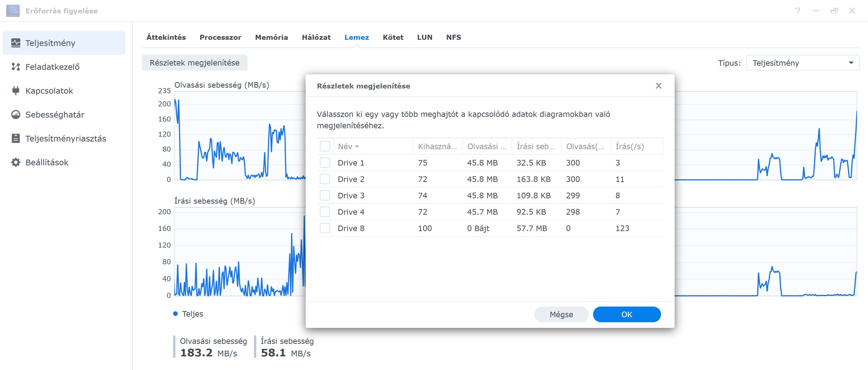868x370 pixels.
Task: Close the Részletek megjelenítése dialog
Action: tap(658, 86)
